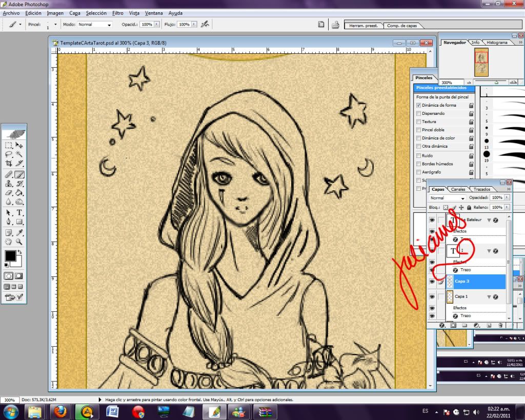525x420 pixels.
Task: Select the Path Selection tool
Action: (9, 213)
